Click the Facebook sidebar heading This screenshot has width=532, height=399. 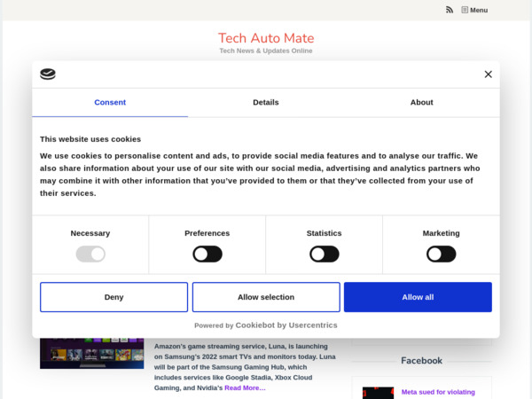422,360
